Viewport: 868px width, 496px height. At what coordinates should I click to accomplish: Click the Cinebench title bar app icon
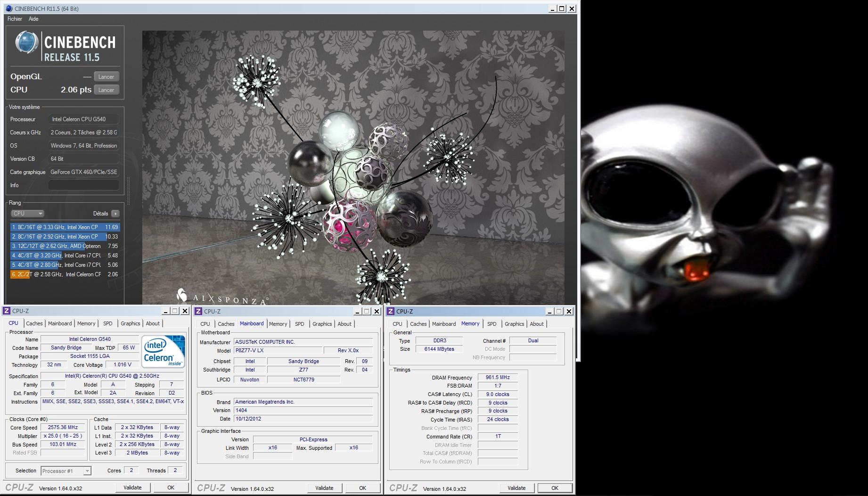(9, 8)
